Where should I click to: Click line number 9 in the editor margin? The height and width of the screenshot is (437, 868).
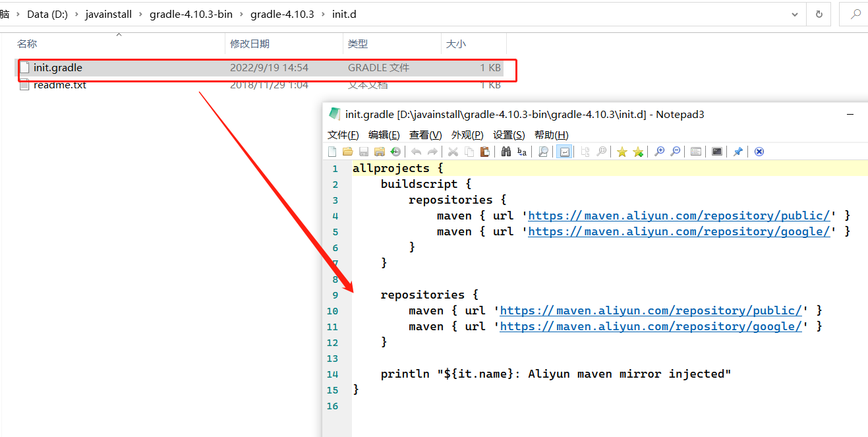tap(335, 295)
